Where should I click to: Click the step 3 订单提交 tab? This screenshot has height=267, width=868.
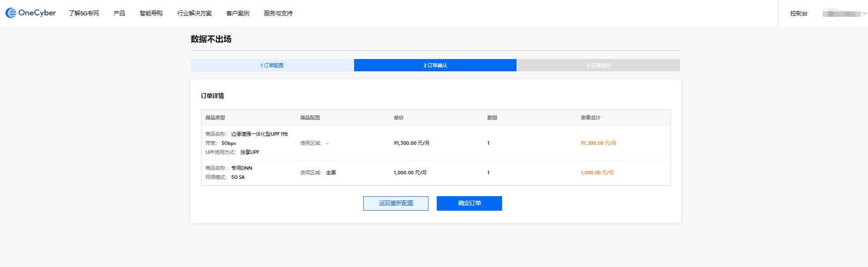(598, 65)
